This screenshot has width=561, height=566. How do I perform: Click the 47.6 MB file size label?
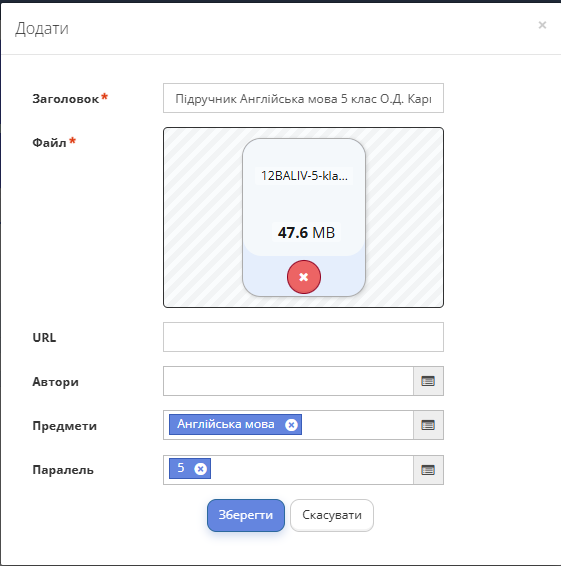tap(306, 232)
